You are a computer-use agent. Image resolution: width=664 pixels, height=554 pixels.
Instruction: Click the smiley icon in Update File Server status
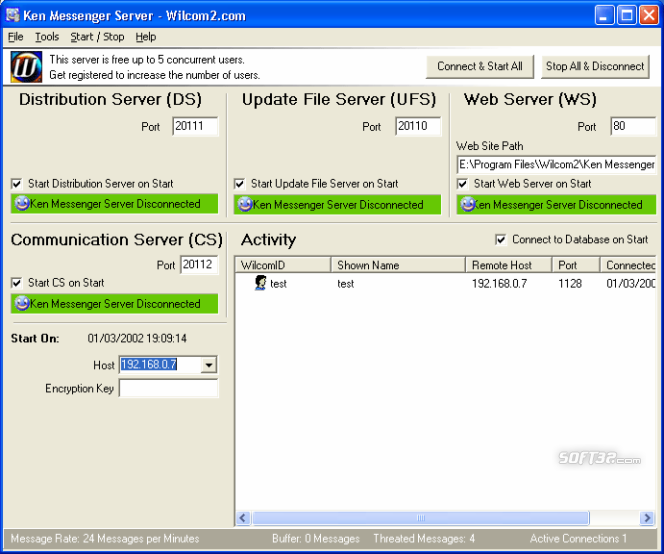pyautogui.click(x=245, y=205)
